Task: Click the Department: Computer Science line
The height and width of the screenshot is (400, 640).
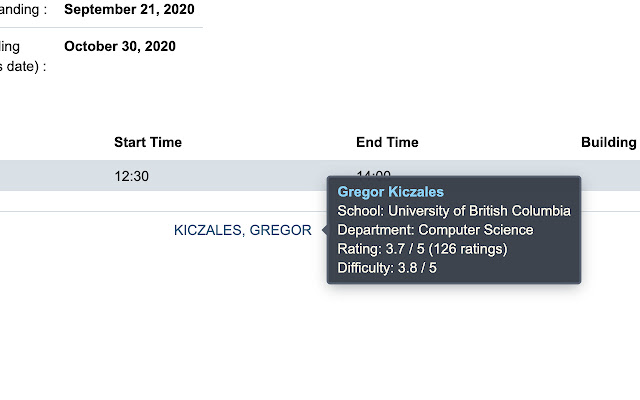Action: pyautogui.click(x=435, y=230)
